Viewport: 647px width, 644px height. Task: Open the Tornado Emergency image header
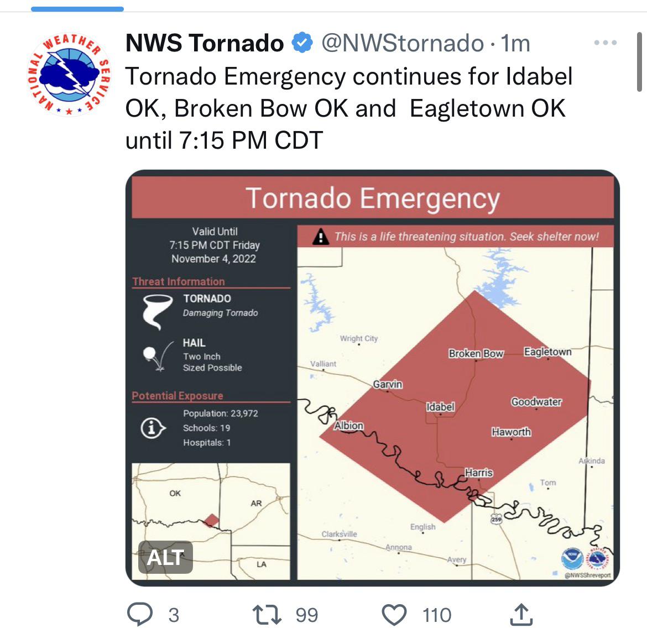tap(373, 198)
